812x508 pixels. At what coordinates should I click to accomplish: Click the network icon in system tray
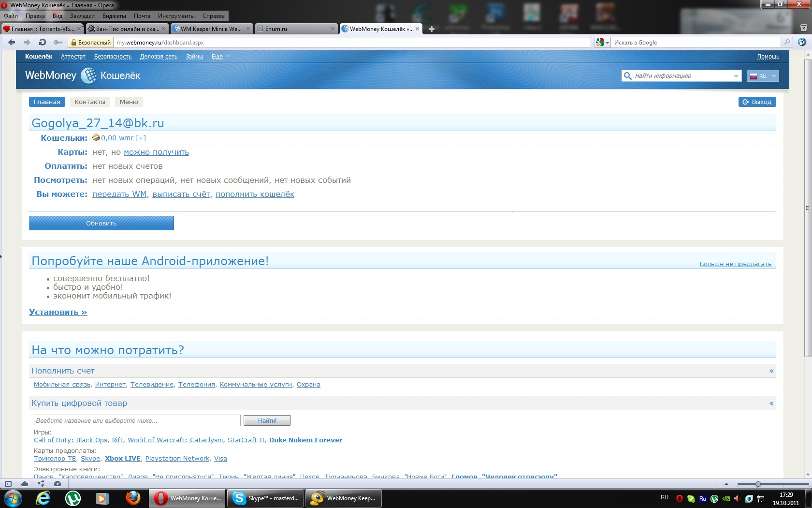pyautogui.click(x=761, y=499)
